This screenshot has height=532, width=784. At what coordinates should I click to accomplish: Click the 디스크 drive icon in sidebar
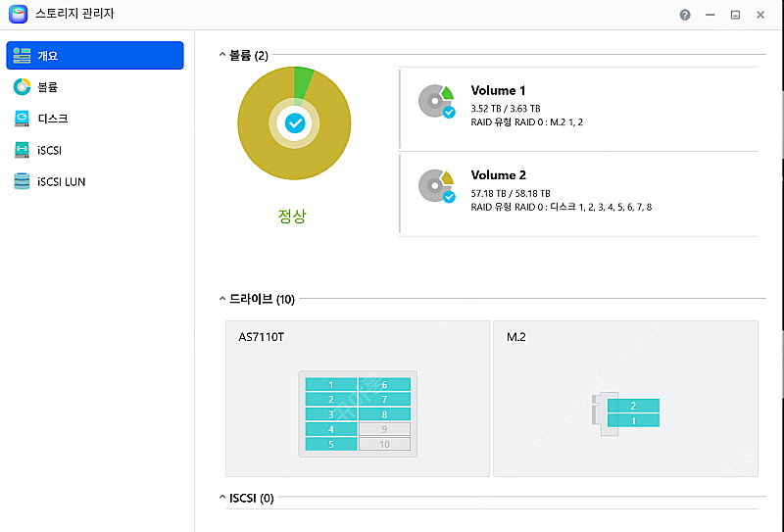pos(22,119)
